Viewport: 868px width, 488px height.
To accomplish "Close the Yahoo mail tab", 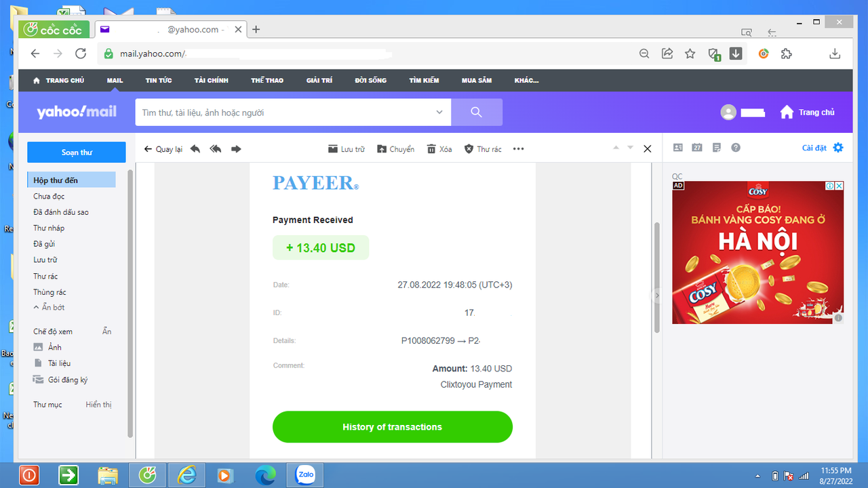I will (238, 29).
